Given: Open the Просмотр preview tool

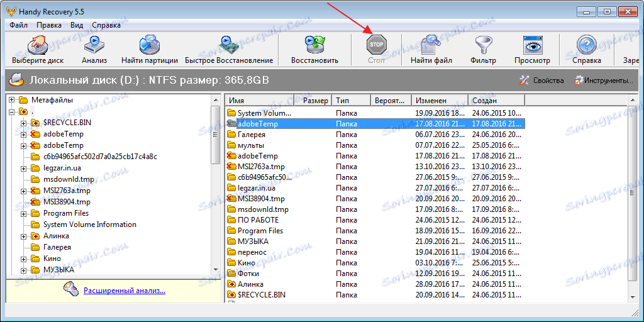Looking at the screenshot, I should point(533,45).
